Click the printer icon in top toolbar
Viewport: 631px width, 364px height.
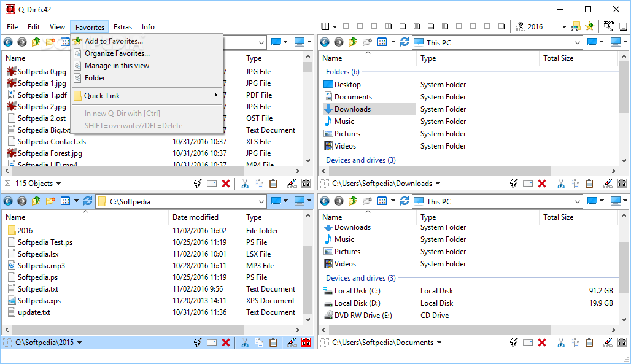pyautogui.click(x=576, y=27)
